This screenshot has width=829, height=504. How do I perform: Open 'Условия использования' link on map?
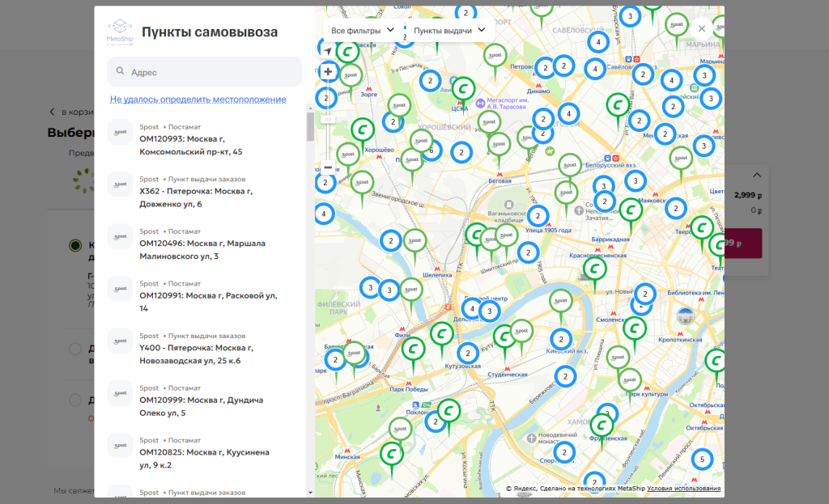coord(683,489)
